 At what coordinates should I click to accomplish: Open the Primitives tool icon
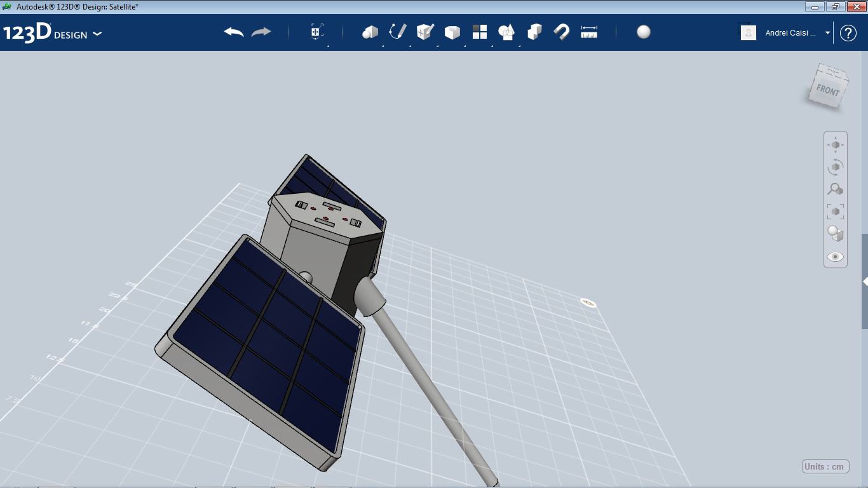click(370, 32)
